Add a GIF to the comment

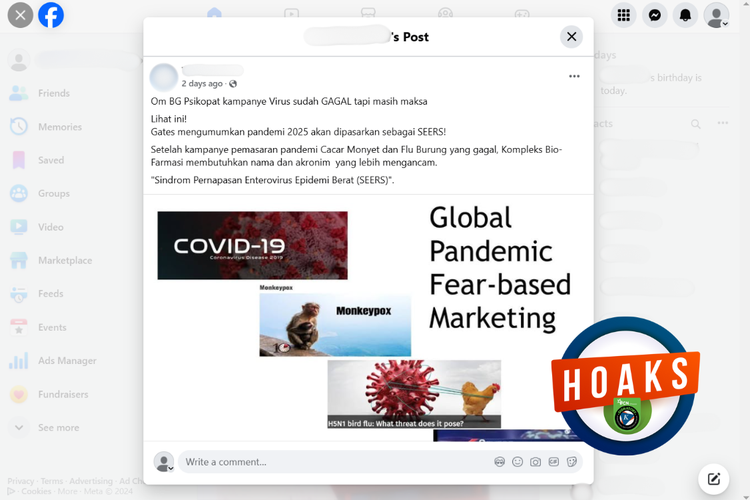pyautogui.click(x=554, y=462)
